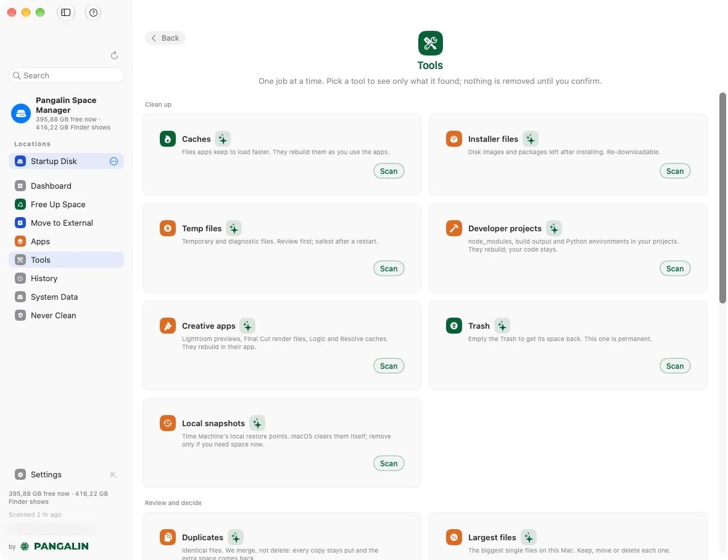The image size is (728, 560).
Task: Scan Creative apps caches
Action: 389,366
